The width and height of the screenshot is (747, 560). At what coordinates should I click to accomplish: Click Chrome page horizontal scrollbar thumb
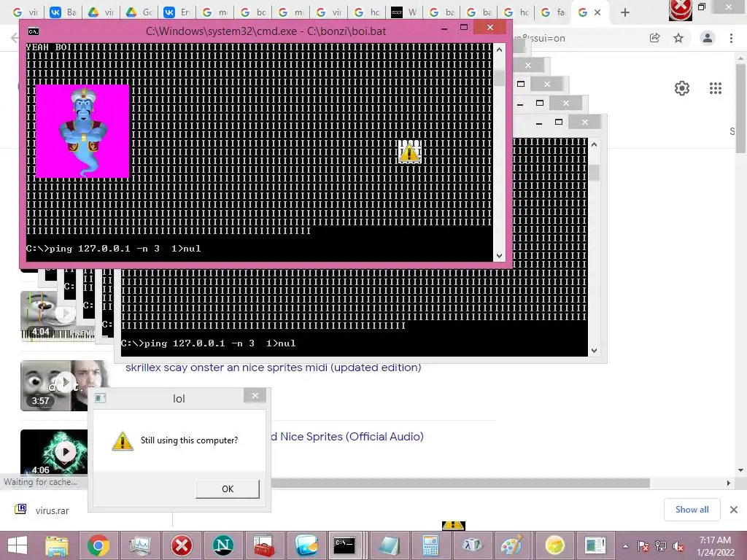[460, 483]
